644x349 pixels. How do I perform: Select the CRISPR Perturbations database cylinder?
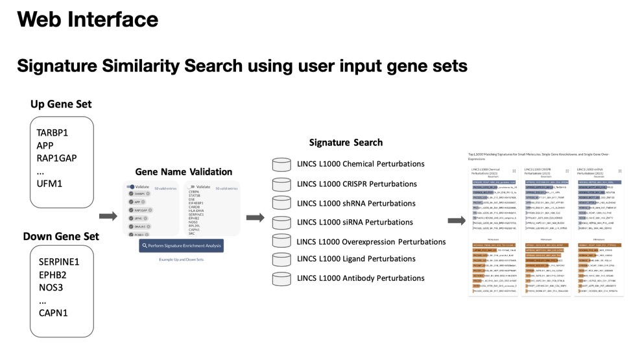pos(281,184)
